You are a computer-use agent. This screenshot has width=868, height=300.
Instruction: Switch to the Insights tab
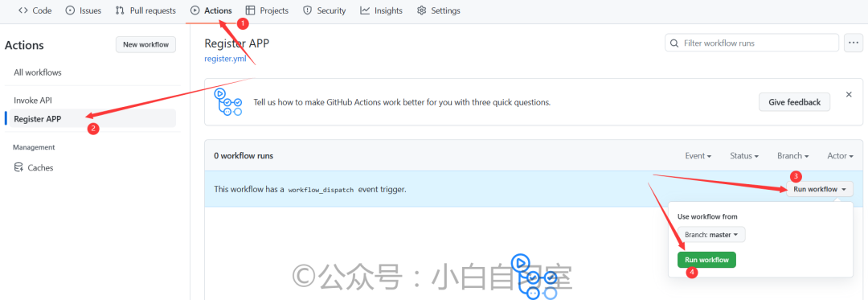[382, 10]
